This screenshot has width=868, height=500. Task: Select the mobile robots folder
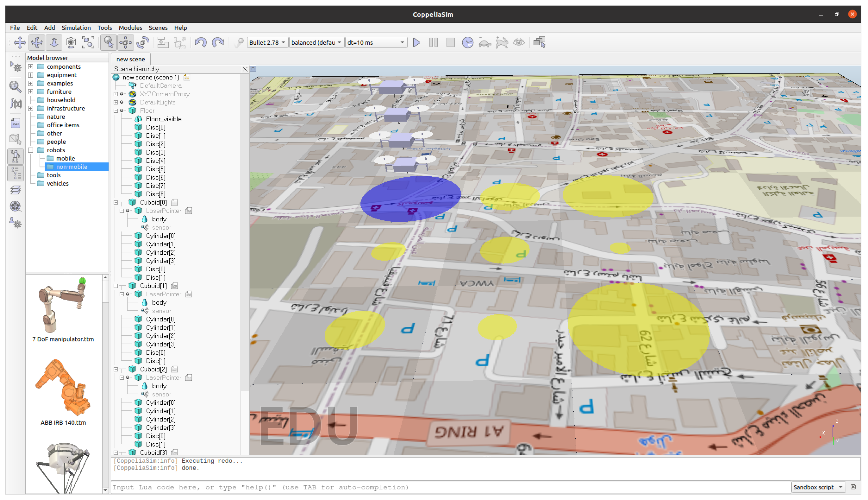tap(65, 158)
